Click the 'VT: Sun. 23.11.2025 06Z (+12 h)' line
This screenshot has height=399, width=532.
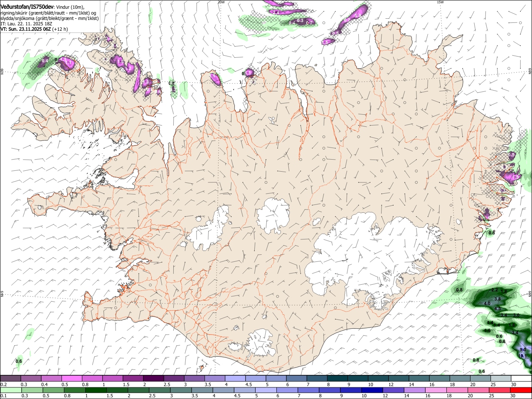(x=34, y=29)
